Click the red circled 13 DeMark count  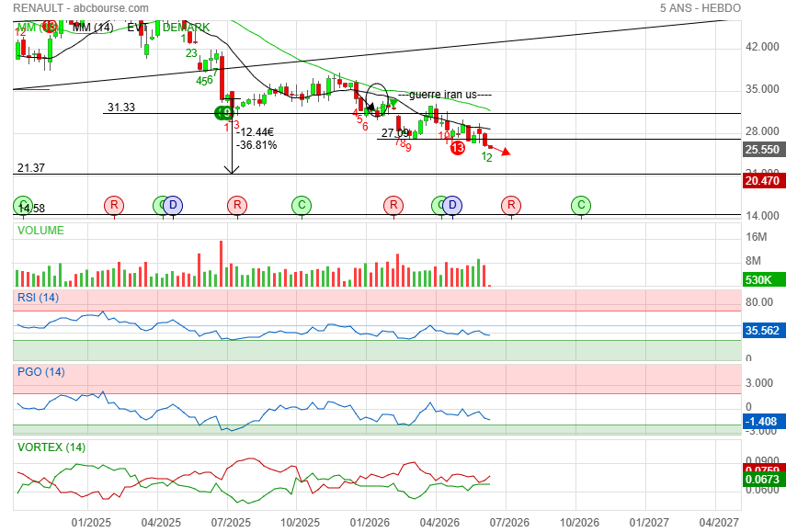[x=457, y=148]
